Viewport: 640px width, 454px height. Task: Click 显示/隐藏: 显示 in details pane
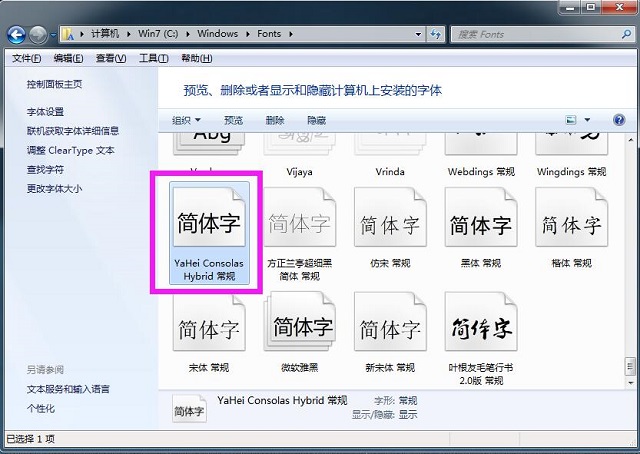384,415
